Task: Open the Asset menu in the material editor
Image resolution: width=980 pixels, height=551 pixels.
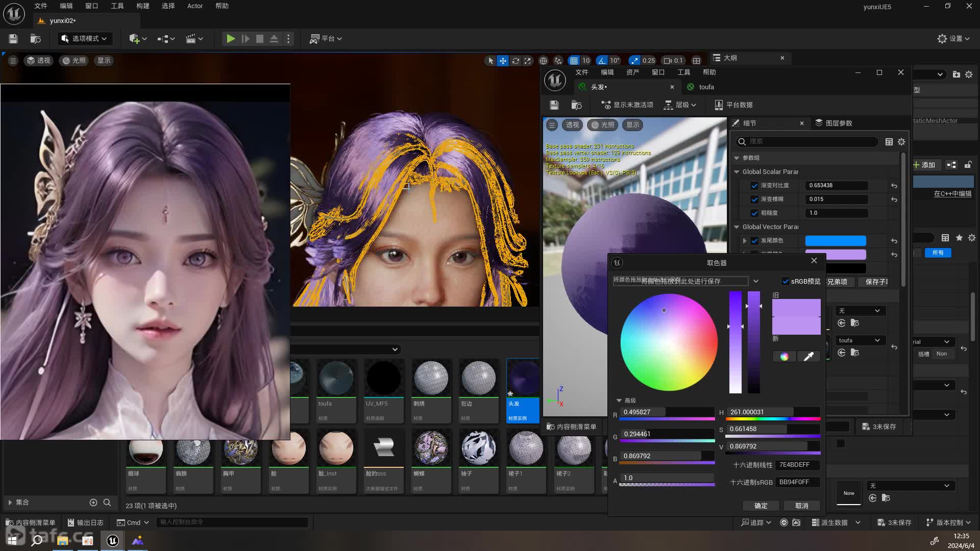Action: pyautogui.click(x=632, y=72)
